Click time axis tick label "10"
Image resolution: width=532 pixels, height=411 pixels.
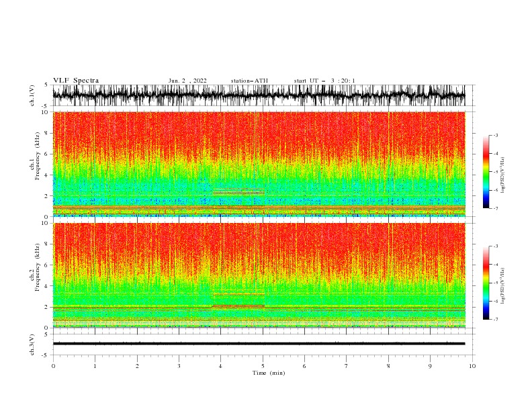(472, 366)
